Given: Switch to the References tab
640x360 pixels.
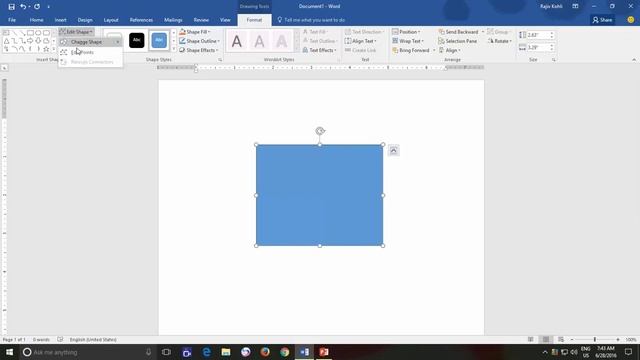Looking at the screenshot, I should coord(141,20).
